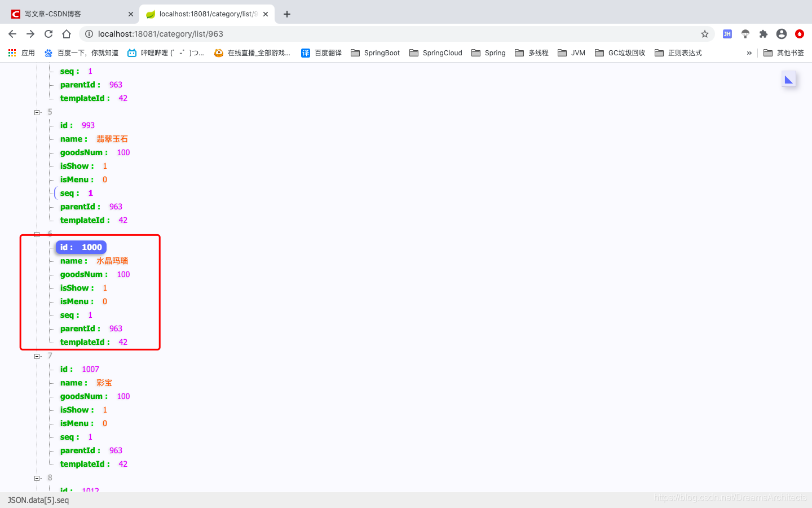Open the Chrome profile avatar
This screenshot has height=508, width=812.
pyautogui.click(x=782, y=34)
